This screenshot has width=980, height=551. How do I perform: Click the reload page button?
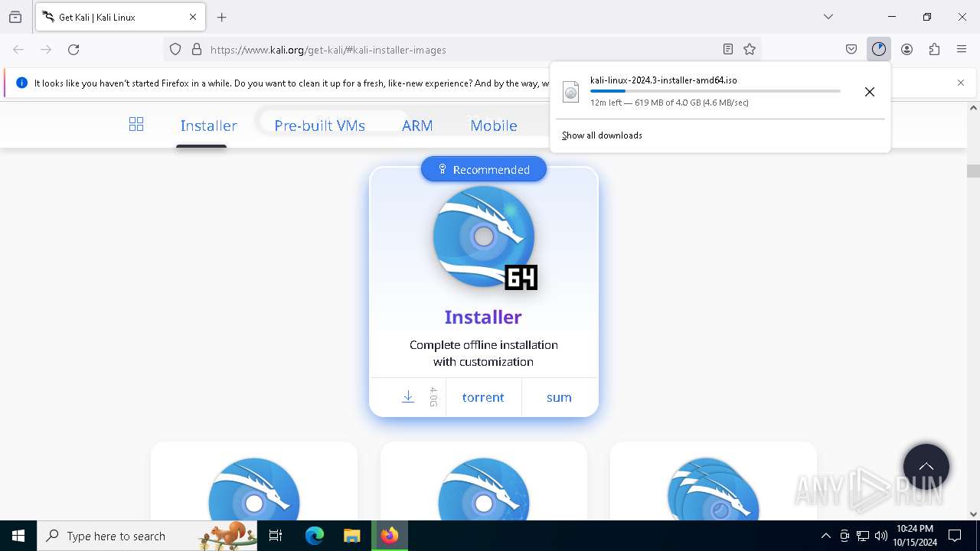73,50
